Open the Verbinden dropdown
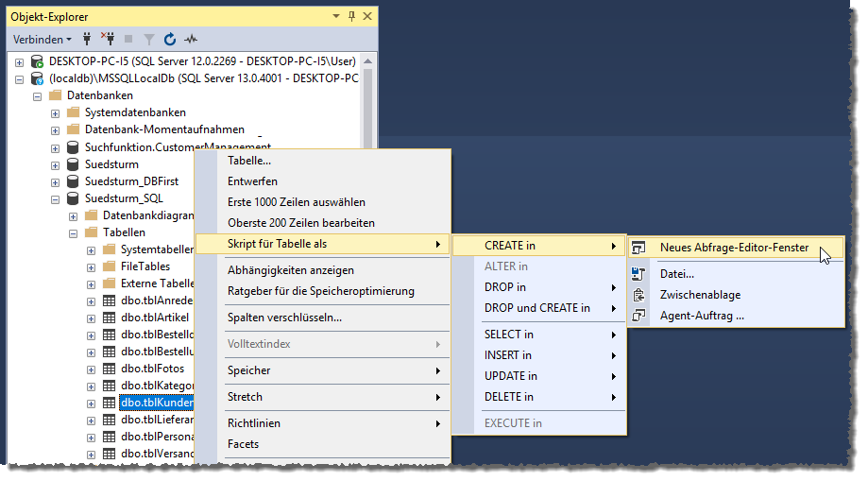 click(43, 40)
